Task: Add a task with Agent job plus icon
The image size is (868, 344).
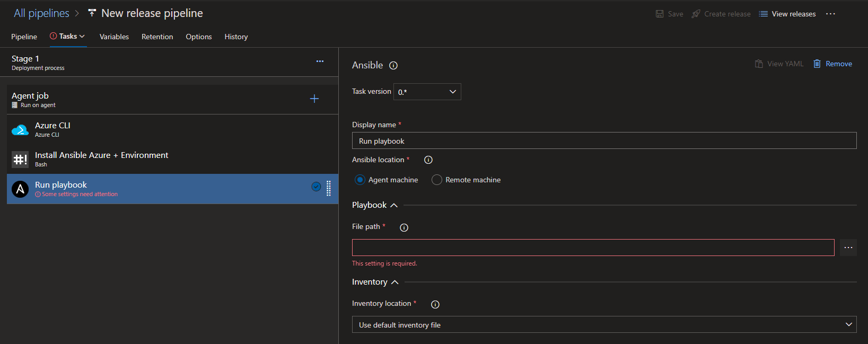Action: 314,99
